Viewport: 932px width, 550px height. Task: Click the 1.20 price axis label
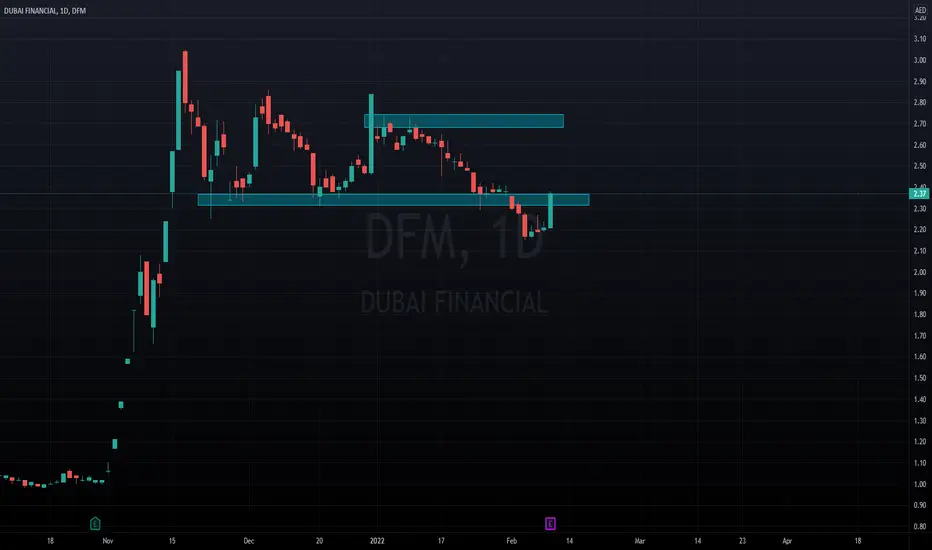pyautogui.click(x=920, y=442)
